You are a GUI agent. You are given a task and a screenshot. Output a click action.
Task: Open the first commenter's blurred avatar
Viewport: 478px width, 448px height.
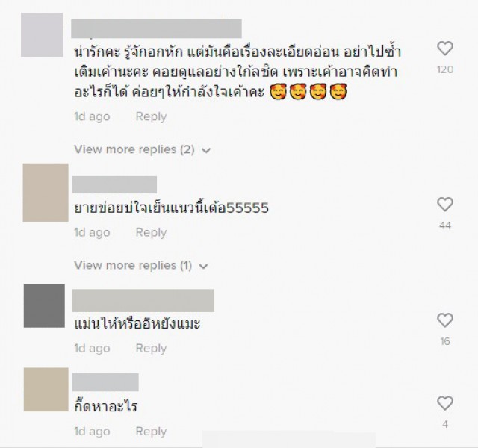coord(42,35)
